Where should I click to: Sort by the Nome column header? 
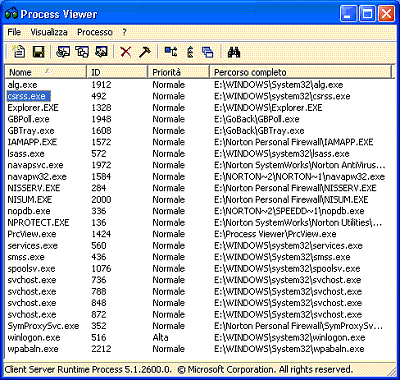(45, 72)
